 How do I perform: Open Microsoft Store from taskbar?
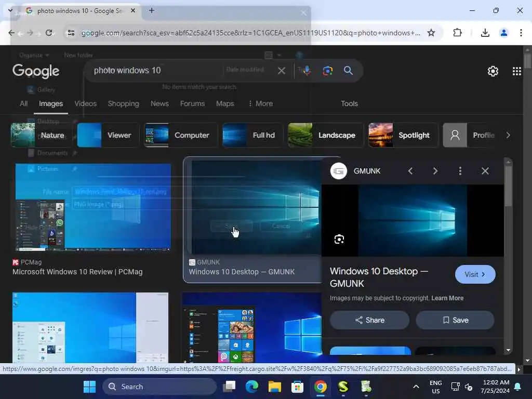tap(297, 387)
